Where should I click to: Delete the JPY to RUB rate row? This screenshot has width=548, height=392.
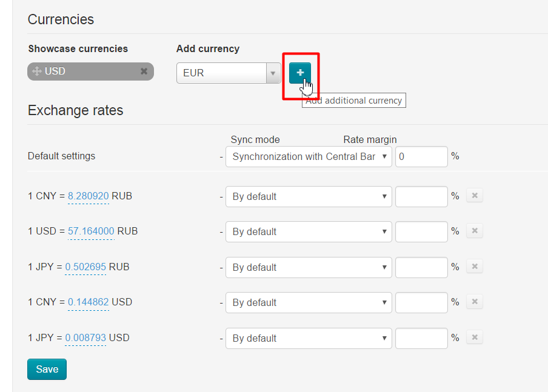click(475, 267)
